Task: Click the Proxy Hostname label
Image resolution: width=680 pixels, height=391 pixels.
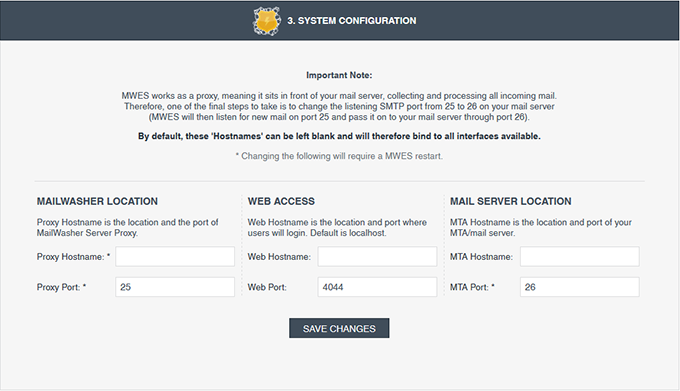Action: click(73, 257)
